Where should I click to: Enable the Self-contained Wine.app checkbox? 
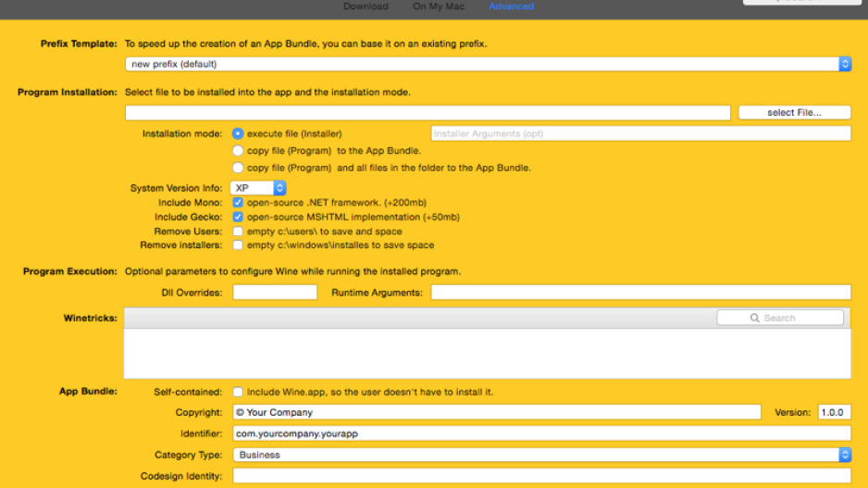point(239,392)
